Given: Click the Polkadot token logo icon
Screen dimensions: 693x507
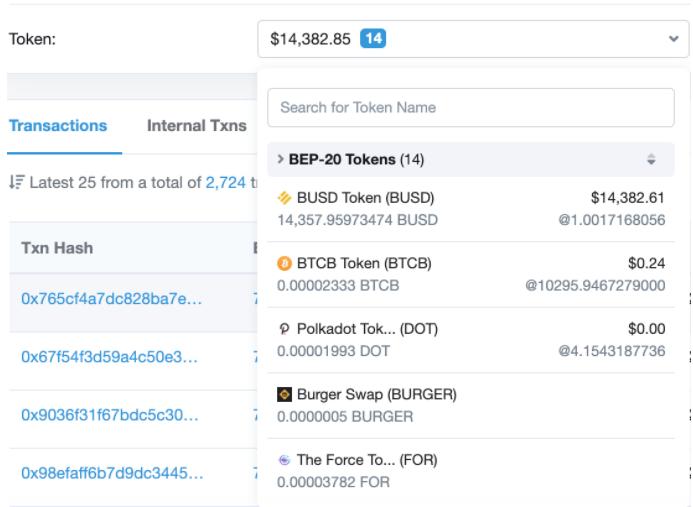Looking at the screenshot, I should [284, 330].
